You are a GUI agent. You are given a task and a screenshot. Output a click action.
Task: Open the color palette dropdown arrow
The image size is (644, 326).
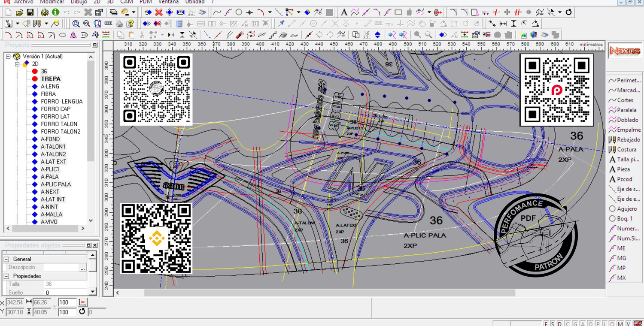coord(134,12)
